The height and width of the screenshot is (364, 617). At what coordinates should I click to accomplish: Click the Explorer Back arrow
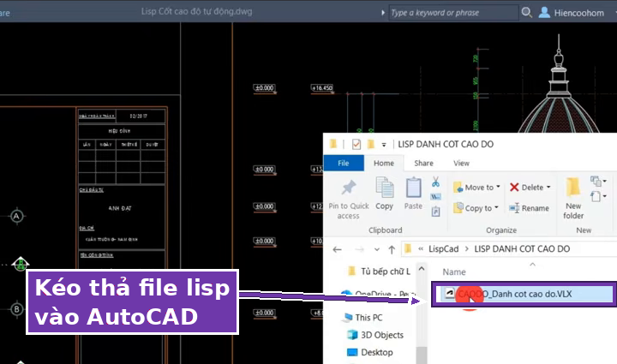pyautogui.click(x=338, y=249)
